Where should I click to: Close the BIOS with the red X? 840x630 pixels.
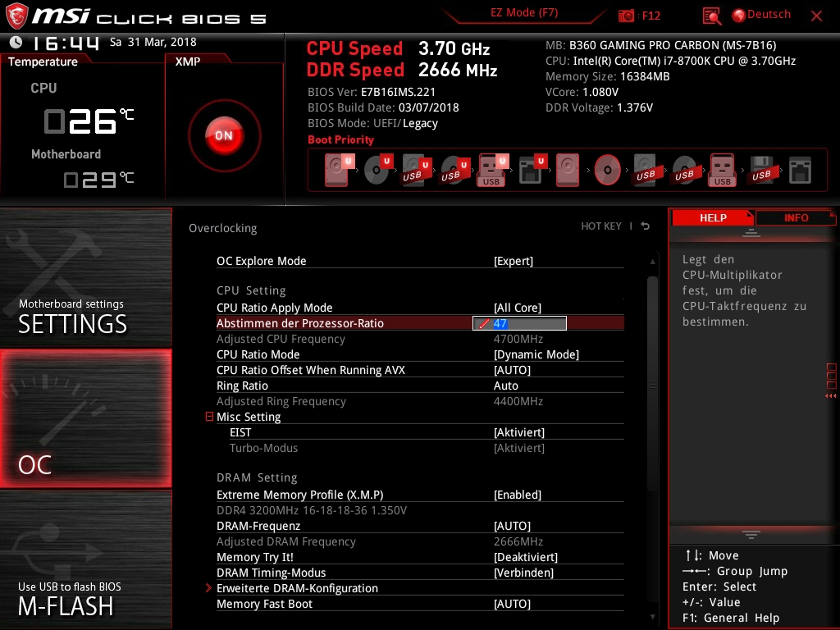point(816,16)
